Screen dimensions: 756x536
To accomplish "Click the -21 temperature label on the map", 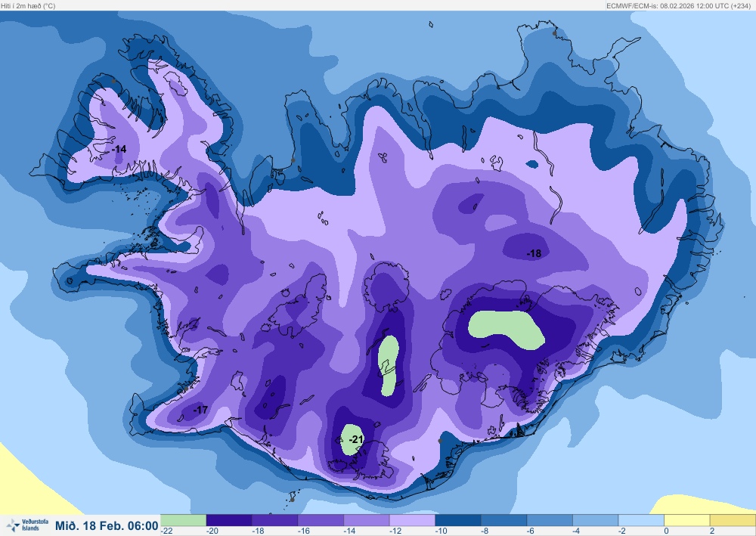I will tap(356, 439).
